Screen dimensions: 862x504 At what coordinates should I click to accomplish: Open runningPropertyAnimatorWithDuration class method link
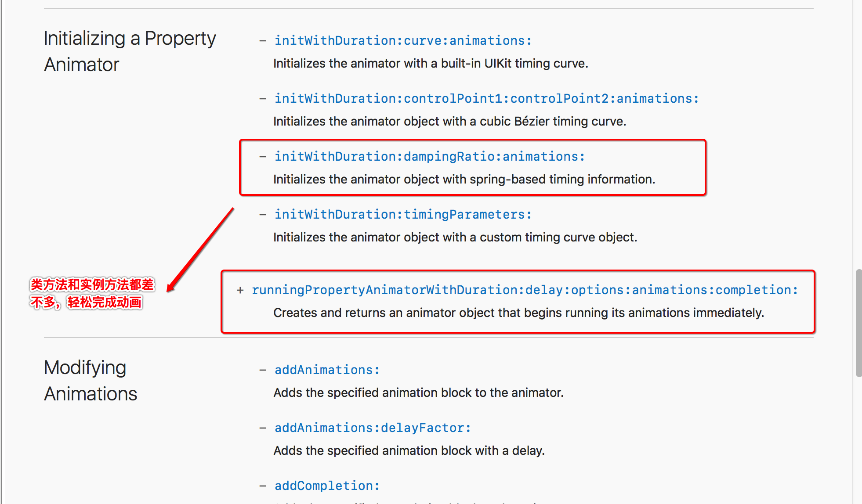point(525,290)
